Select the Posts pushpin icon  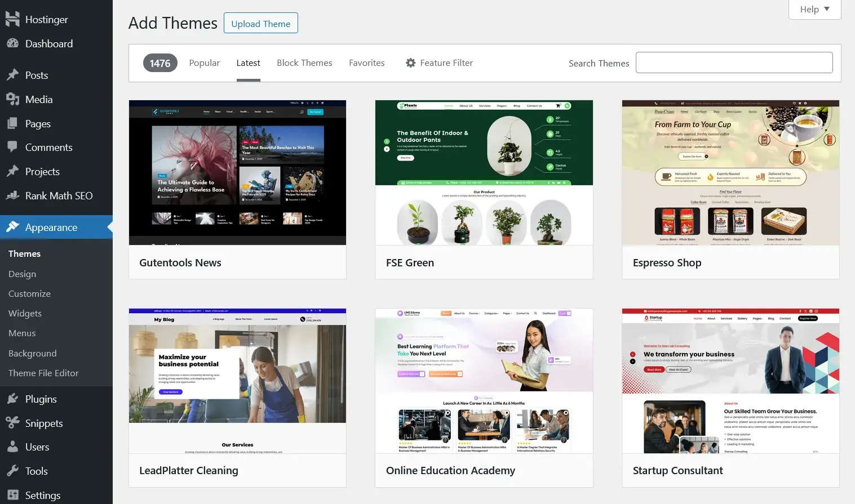pyautogui.click(x=12, y=75)
